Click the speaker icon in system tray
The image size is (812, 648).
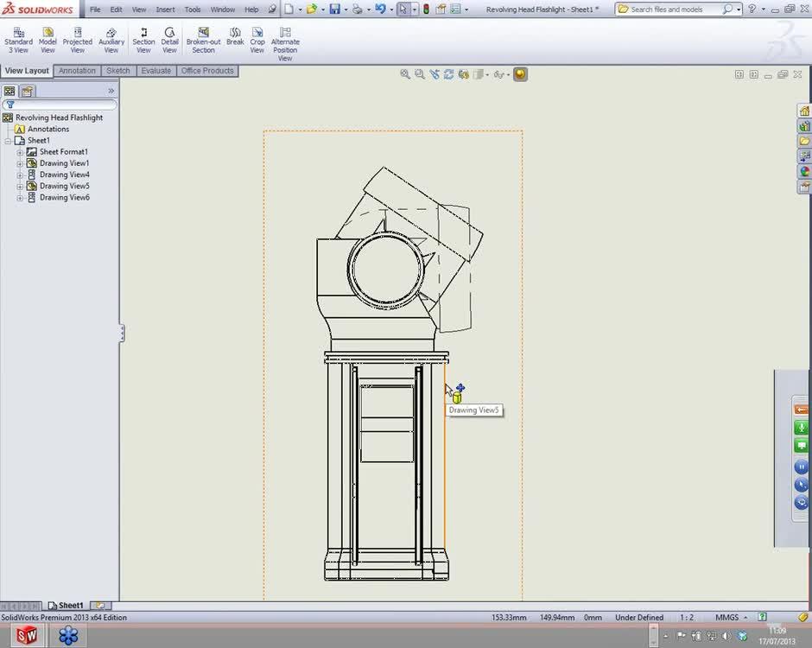pos(726,637)
